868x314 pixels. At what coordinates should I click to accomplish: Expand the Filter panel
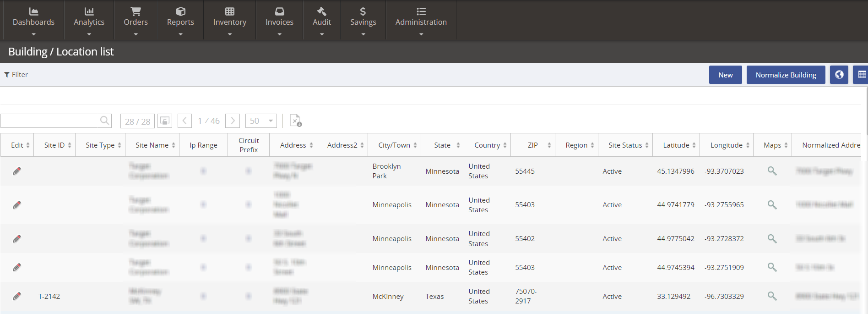click(16, 75)
